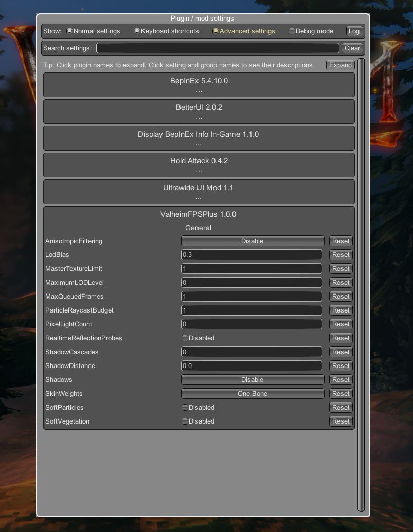The height and width of the screenshot is (532, 413).
Task: Reset LodBias setting
Action: [x=340, y=255]
